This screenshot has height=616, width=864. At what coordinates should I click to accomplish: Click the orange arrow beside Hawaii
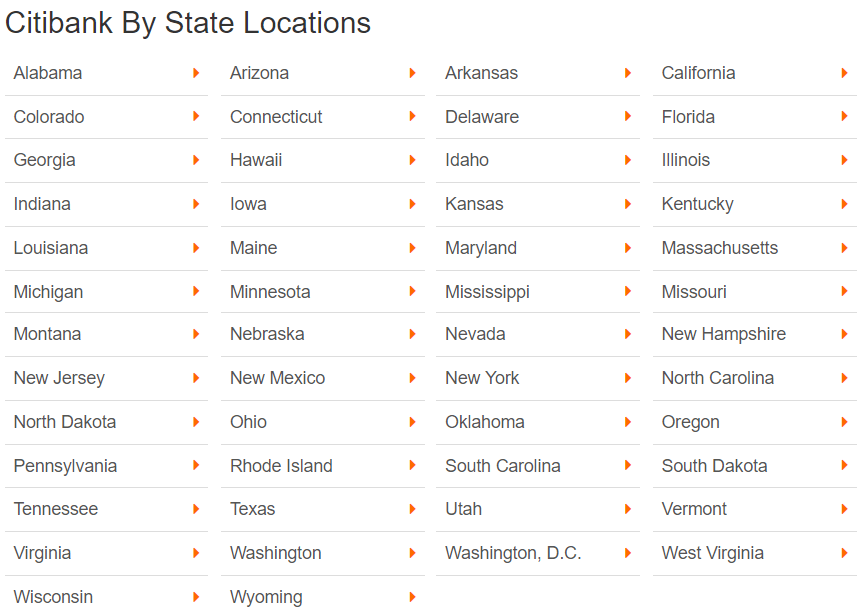(412, 160)
